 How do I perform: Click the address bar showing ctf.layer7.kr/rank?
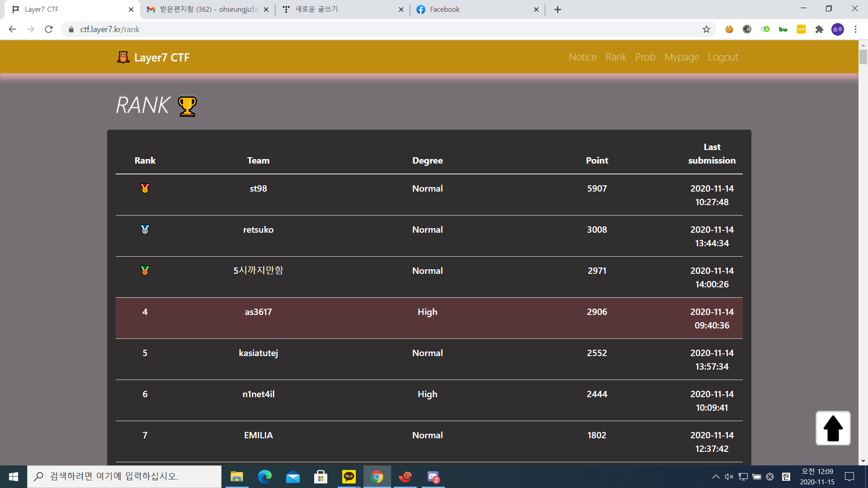(316, 29)
